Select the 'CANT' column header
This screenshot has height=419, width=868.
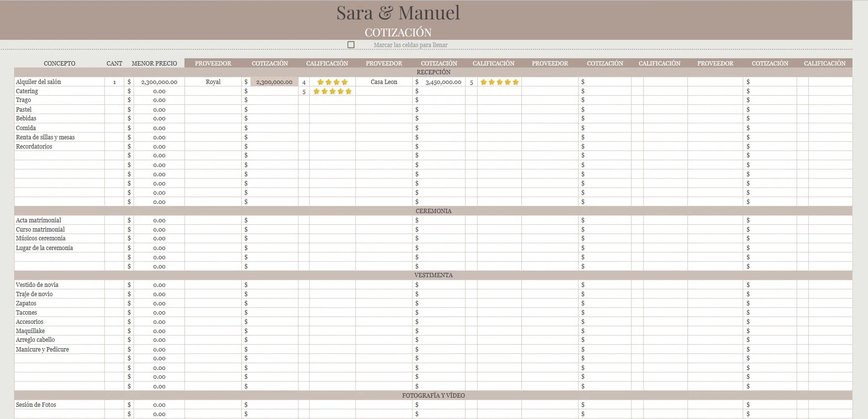115,64
